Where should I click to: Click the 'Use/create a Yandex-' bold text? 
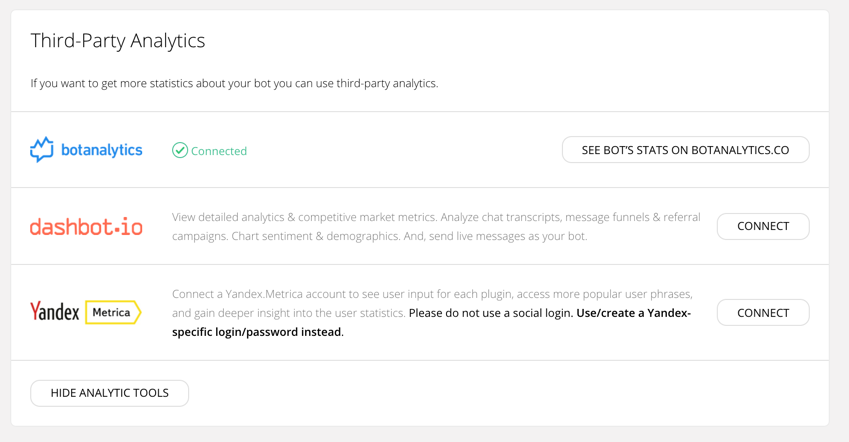pyautogui.click(x=634, y=313)
